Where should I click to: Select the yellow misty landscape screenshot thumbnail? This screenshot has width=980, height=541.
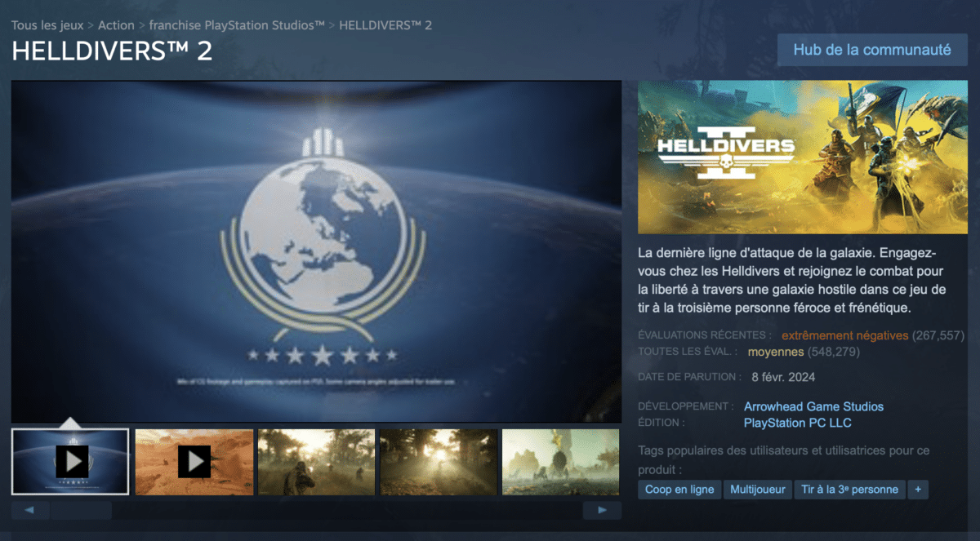click(561, 462)
